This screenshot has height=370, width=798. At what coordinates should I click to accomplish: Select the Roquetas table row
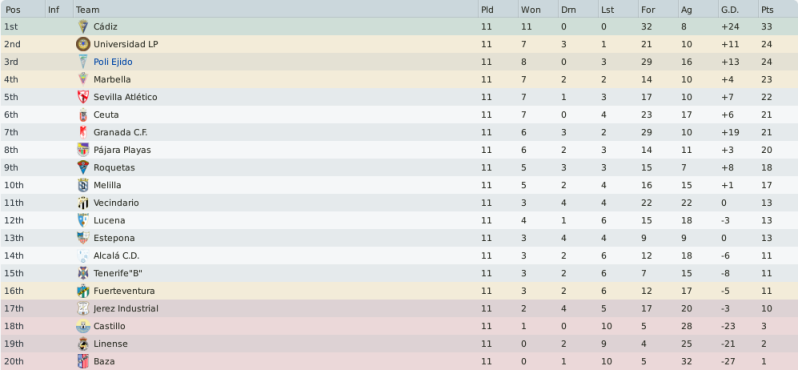tap(399, 167)
